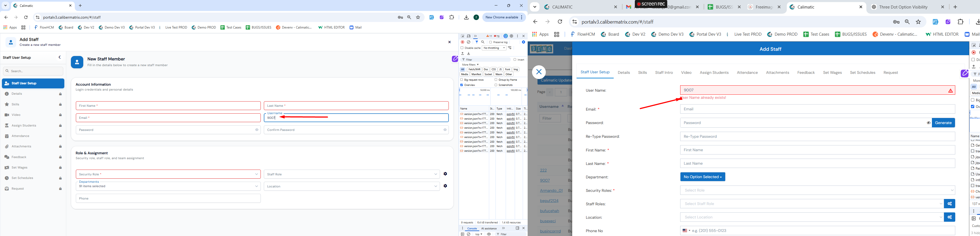Click the zoom icon in the left address bar
This screenshot has height=236, width=980.
(x=409, y=18)
